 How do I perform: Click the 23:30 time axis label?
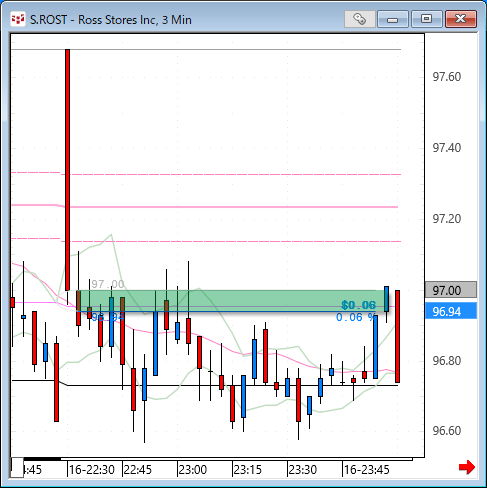click(303, 470)
